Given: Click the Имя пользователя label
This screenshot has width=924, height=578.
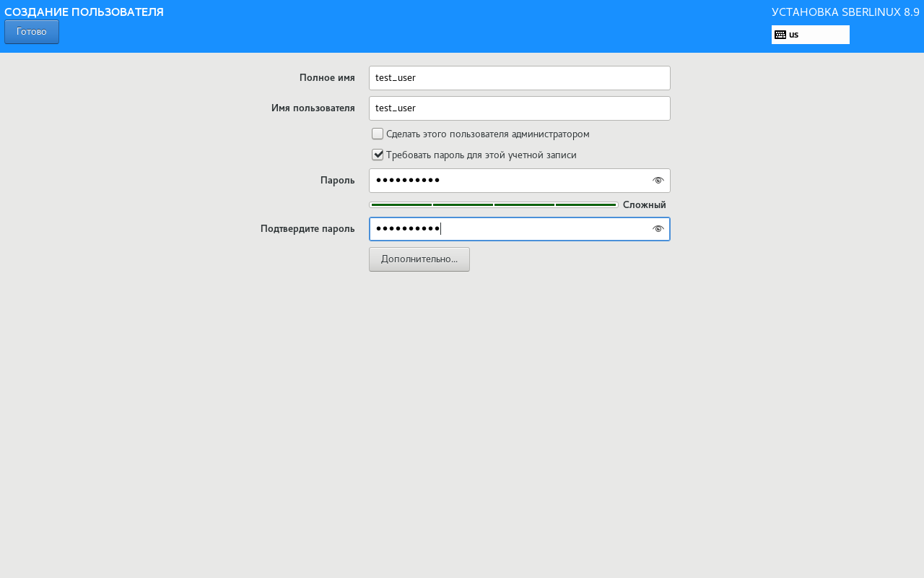Looking at the screenshot, I should 313,108.
